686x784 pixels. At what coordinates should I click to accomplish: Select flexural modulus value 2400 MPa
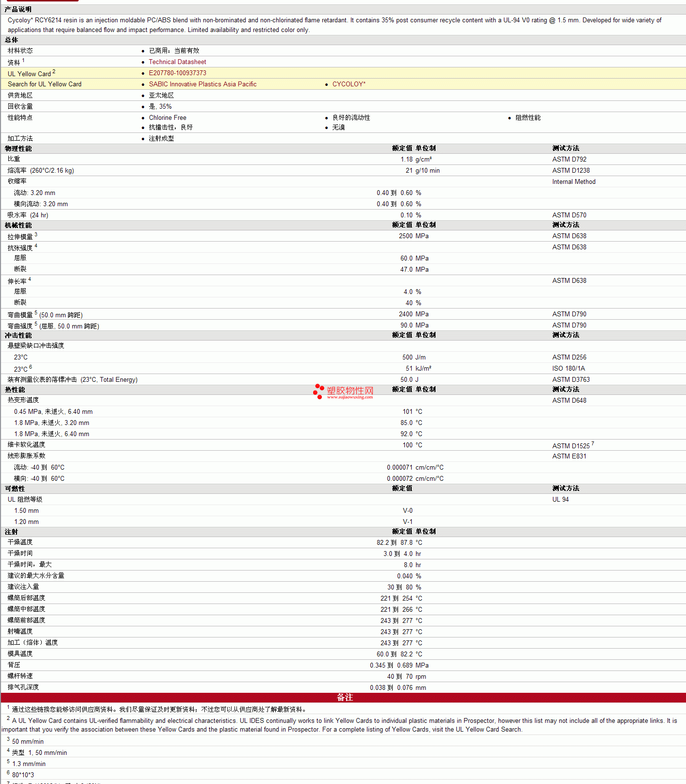414,314
